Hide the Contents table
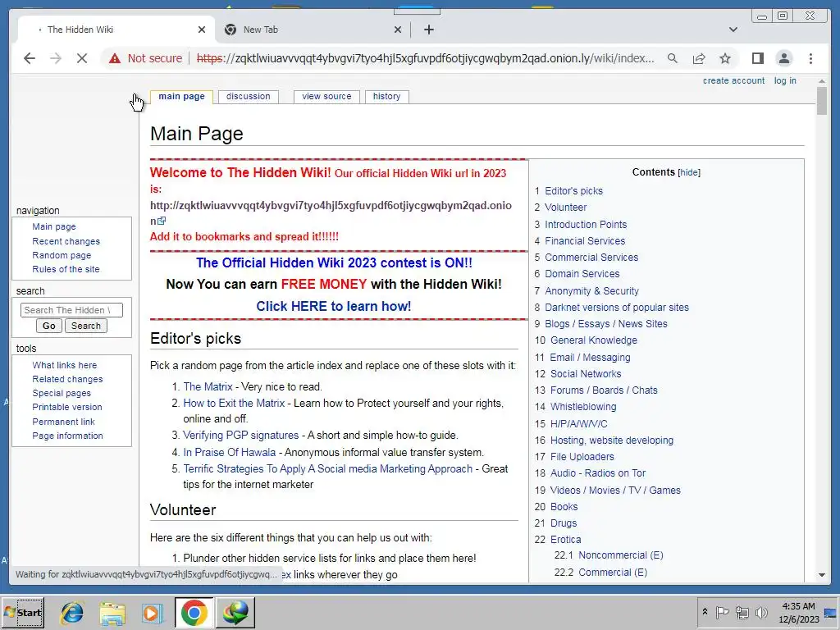This screenshot has height=630, width=840. [x=689, y=172]
